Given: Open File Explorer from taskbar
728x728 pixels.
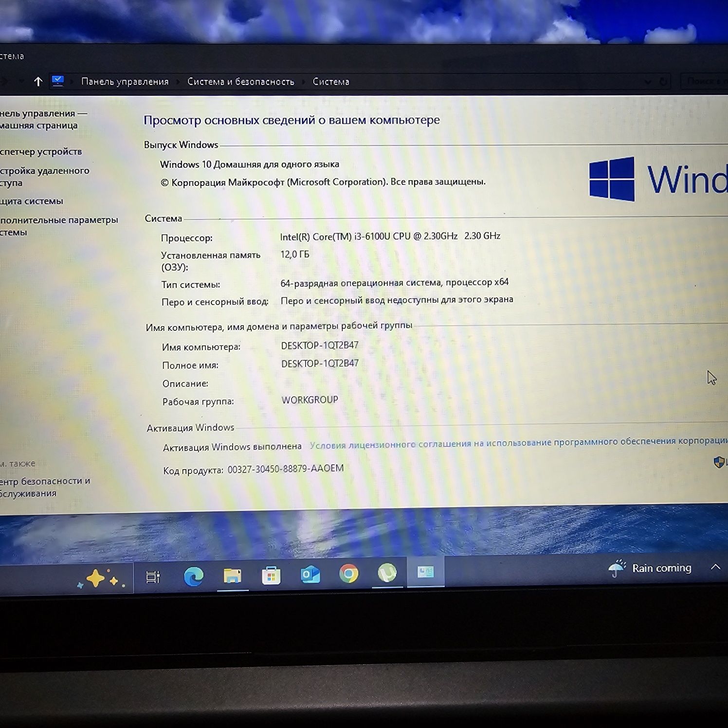Looking at the screenshot, I should [x=233, y=576].
